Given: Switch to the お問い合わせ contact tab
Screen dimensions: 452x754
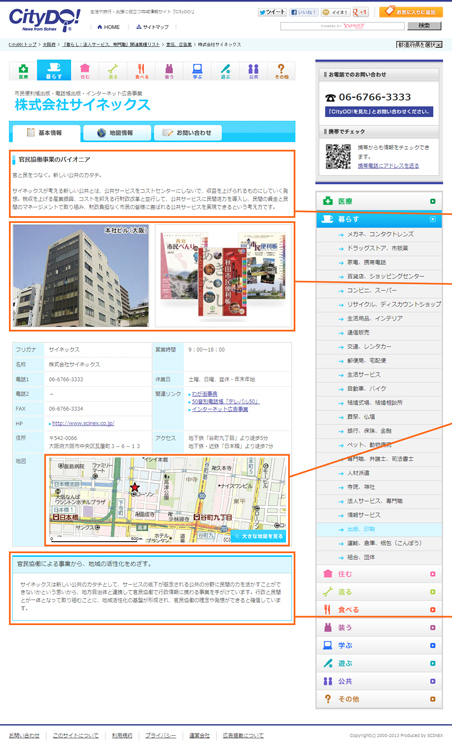Looking at the screenshot, I should pos(188,133).
